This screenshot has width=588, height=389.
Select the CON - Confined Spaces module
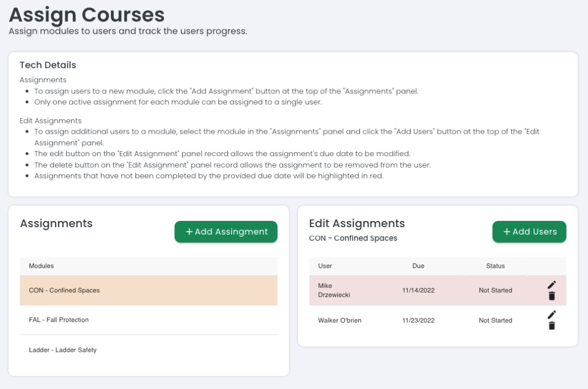(64, 290)
